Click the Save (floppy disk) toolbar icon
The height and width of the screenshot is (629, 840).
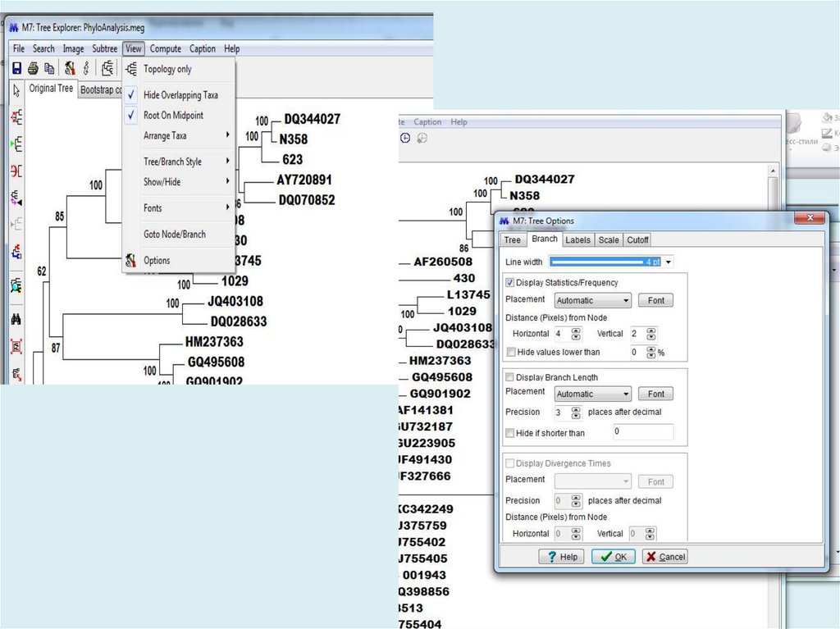pyautogui.click(x=16, y=68)
